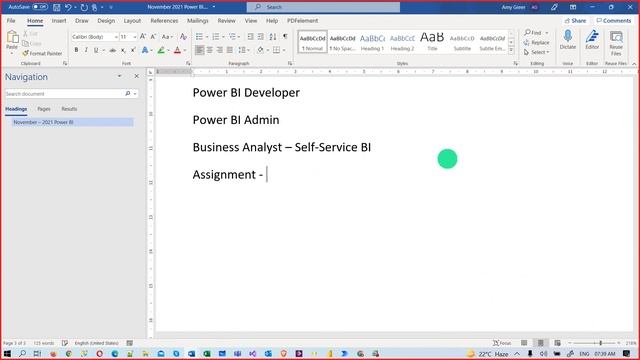Switch to the Layout tab
This screenshot has width=640, height=360.
(x=132, y=20)
